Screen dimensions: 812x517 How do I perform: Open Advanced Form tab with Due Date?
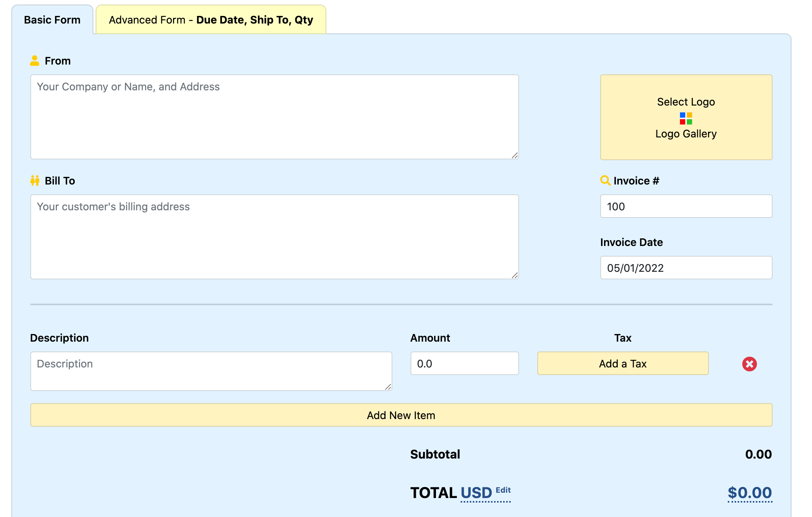pos(211,20)
